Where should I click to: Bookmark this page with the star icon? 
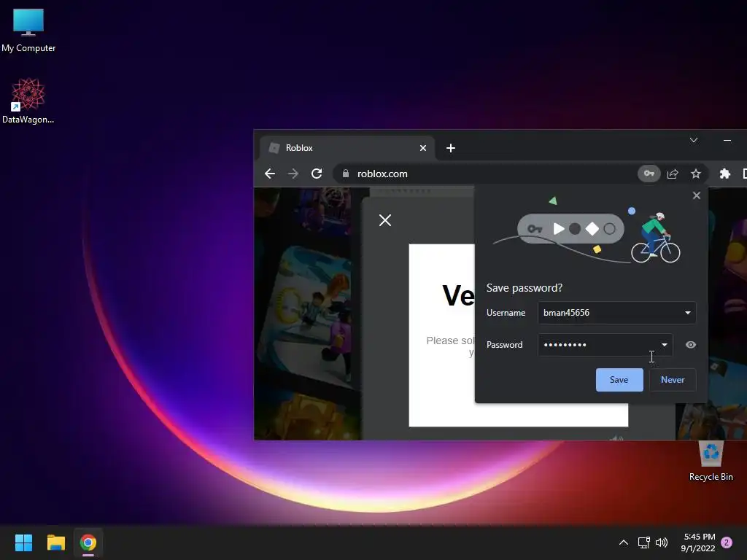pos(696,174)
